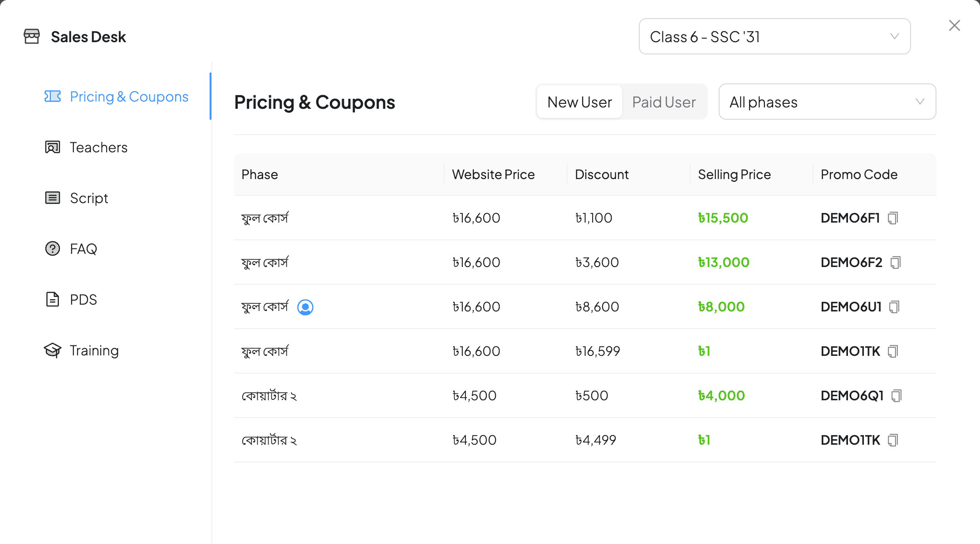Click the Training graduation cap icon
This screenshot has height=544, width=980.
53,350
